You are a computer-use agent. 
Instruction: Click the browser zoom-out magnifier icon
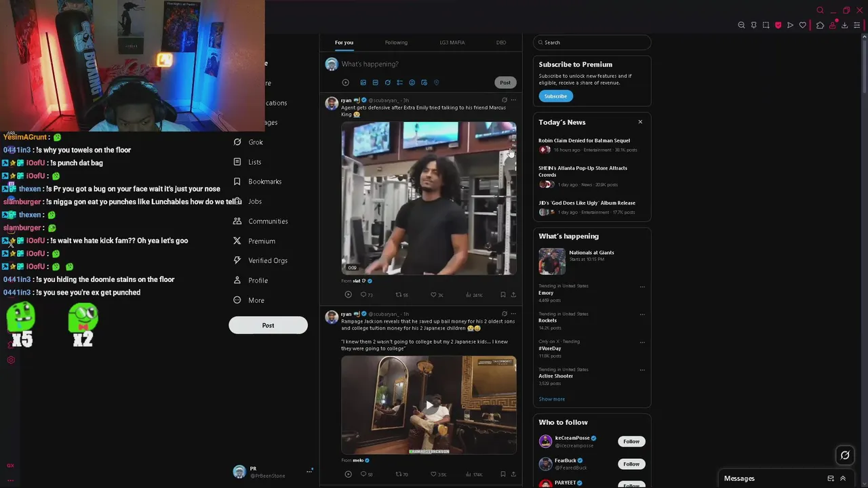pyautogui.click(x=741, y=25)
